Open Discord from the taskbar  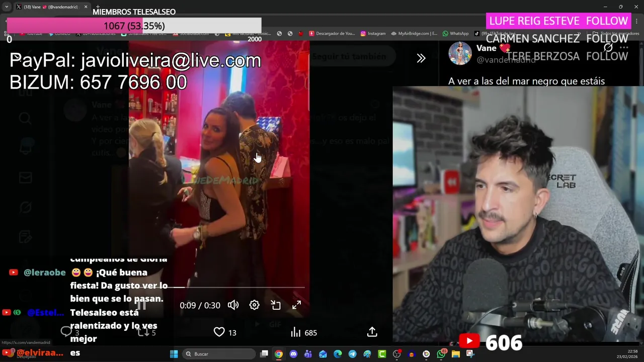point(293,354)
